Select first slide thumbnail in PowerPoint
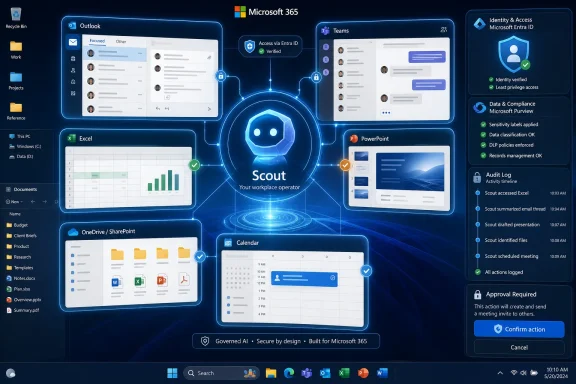Screen dimensions: 576x384 361,156
